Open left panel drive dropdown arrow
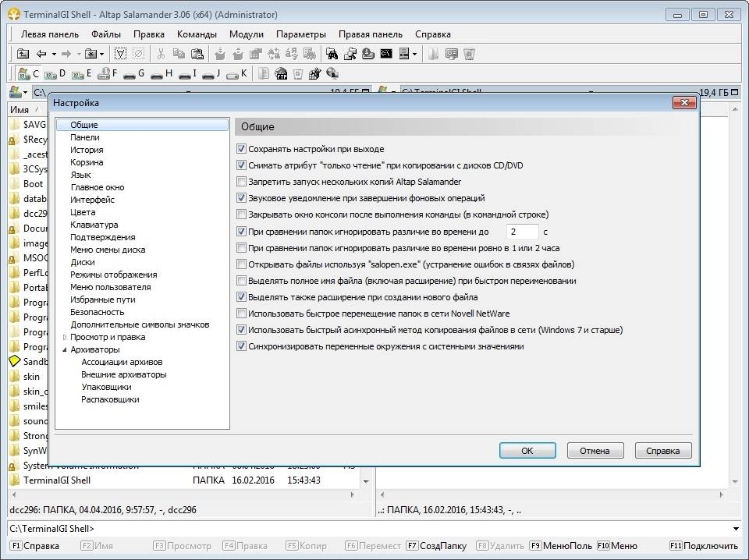 tap(25, 92)
